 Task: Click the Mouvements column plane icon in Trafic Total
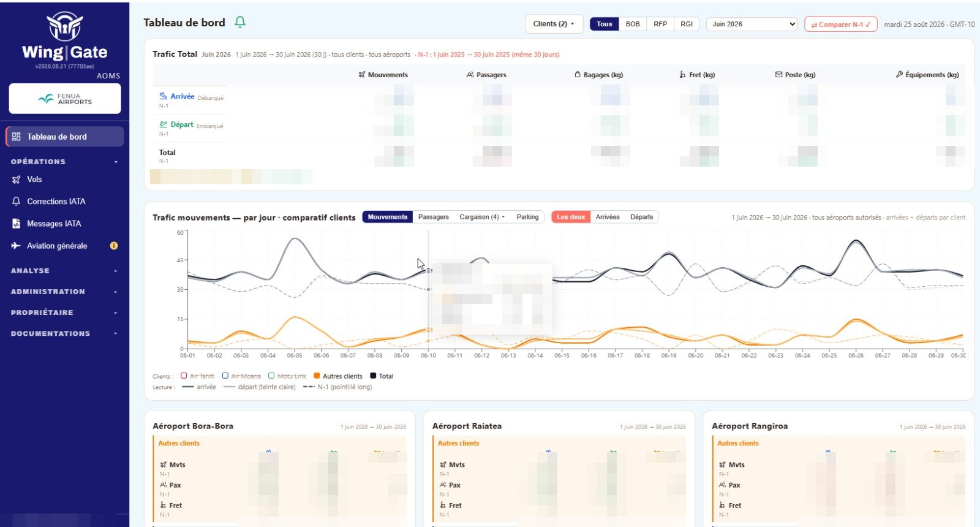coord(362,75)
